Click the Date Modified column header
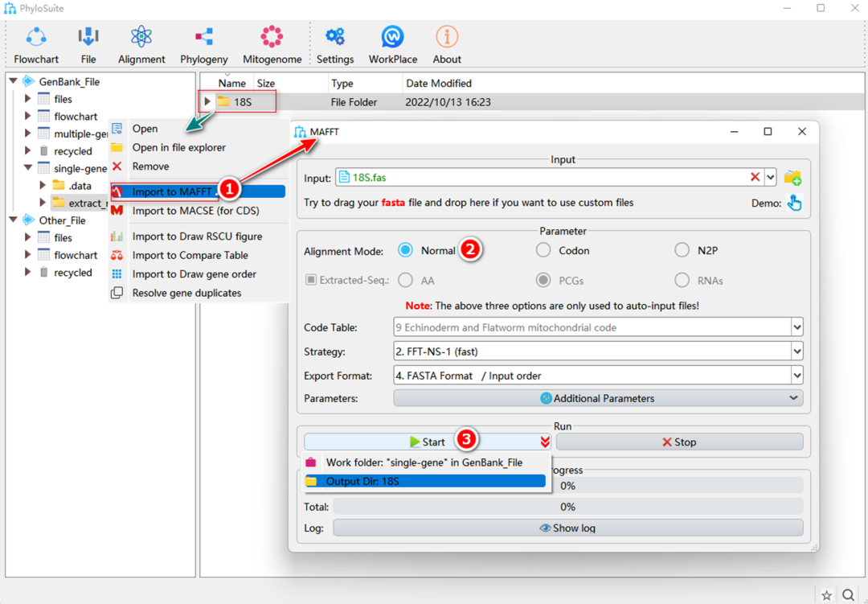Image resolution: width=868 pixels, height=604 pixels. [439, 83]
